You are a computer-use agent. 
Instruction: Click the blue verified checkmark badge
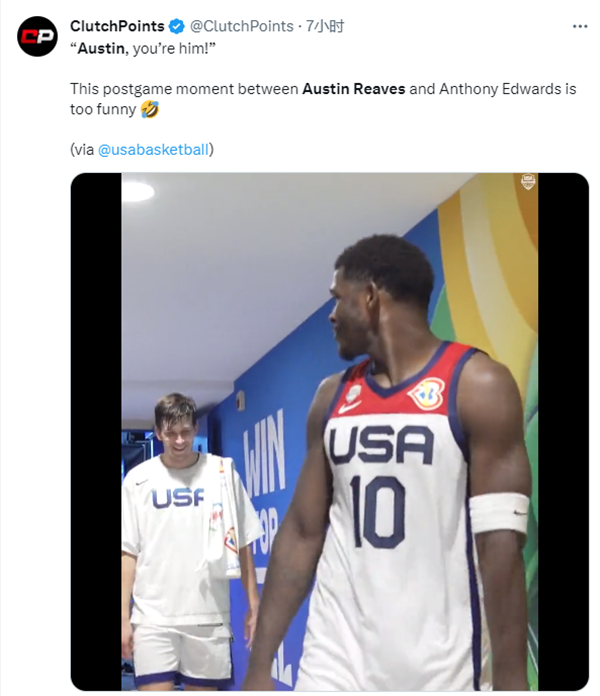(x=177, y=26)
